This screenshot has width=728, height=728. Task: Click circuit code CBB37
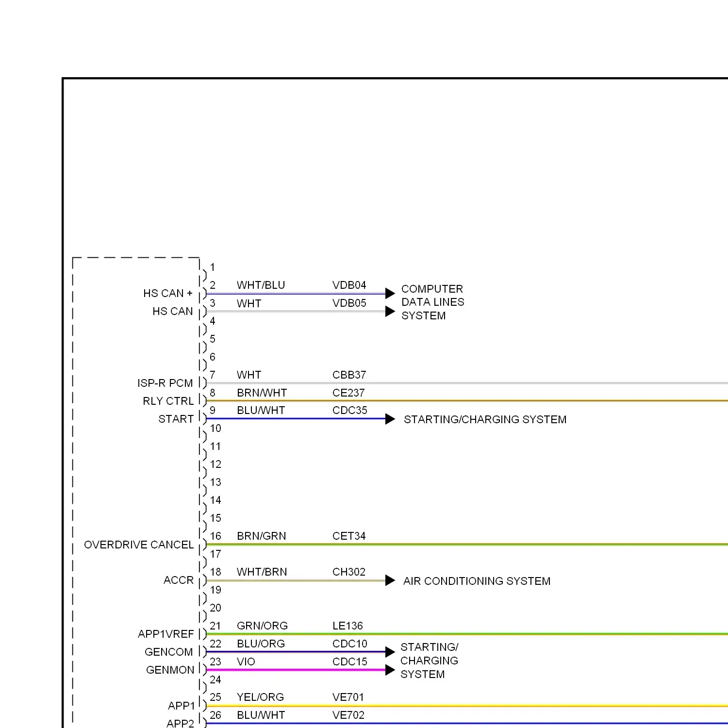pyautogui.click(x=349, y=375)
